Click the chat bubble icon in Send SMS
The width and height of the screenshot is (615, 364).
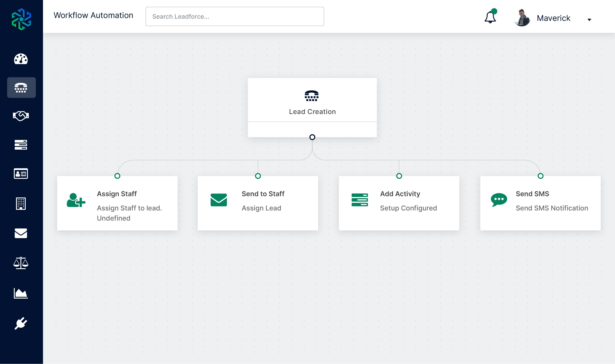pos(499,200)
